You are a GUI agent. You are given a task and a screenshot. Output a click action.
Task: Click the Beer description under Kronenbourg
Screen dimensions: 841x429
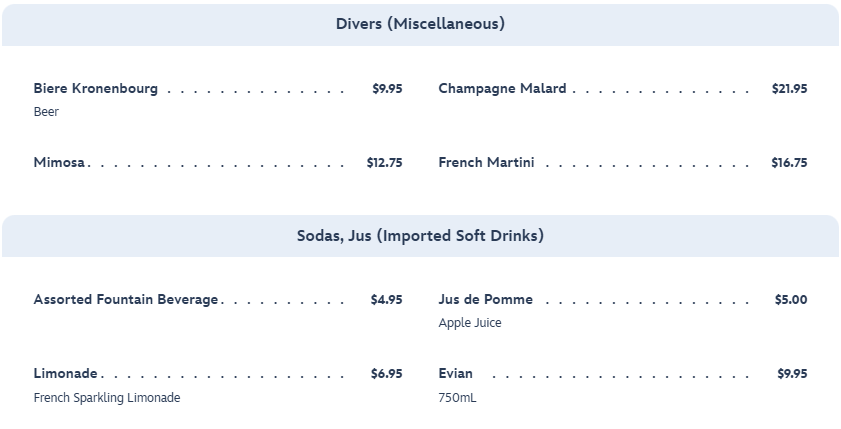tap(46, 112)
